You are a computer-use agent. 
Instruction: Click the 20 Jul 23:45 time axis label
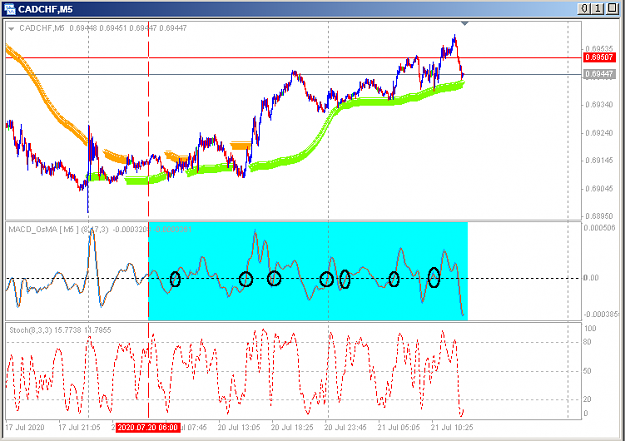pos(345,427)
